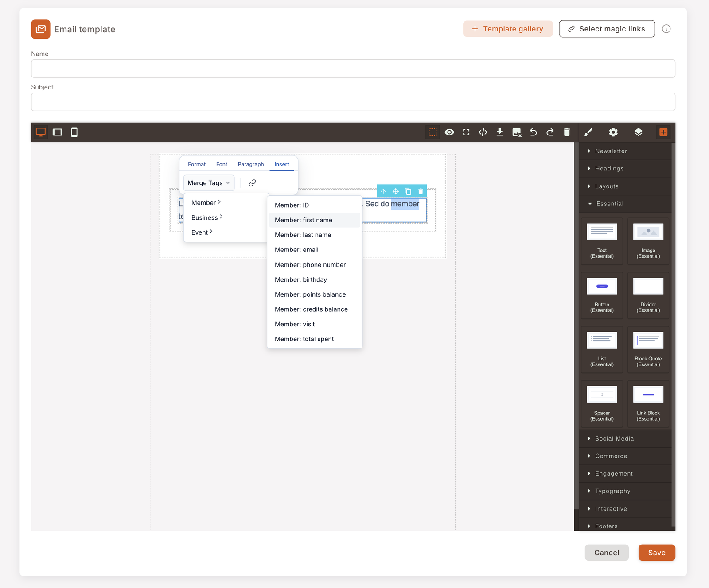Click the Email template envelope icon

tap(41, 29)
